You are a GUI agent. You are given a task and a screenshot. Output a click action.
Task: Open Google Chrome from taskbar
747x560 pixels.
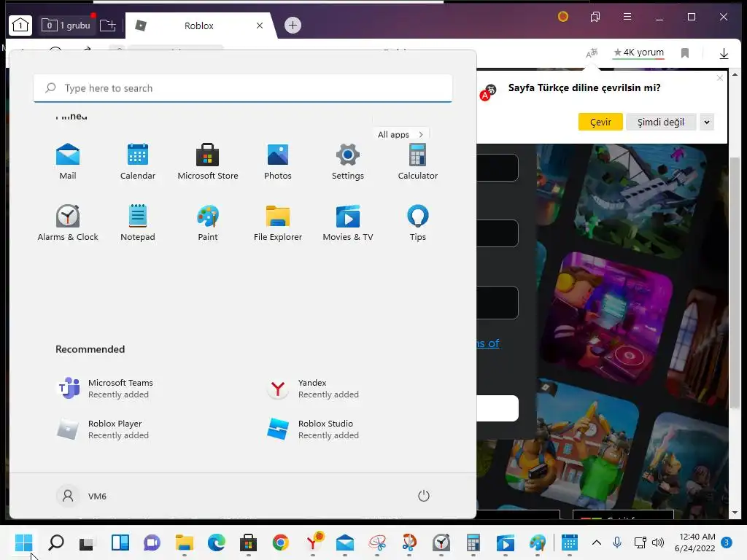click(x=281, y=542)
